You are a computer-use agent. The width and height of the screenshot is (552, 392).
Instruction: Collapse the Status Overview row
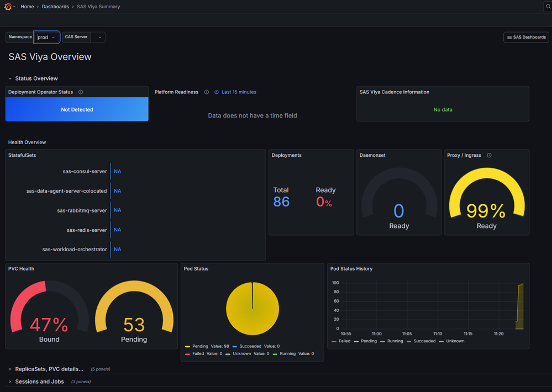[x=33, y=78]
